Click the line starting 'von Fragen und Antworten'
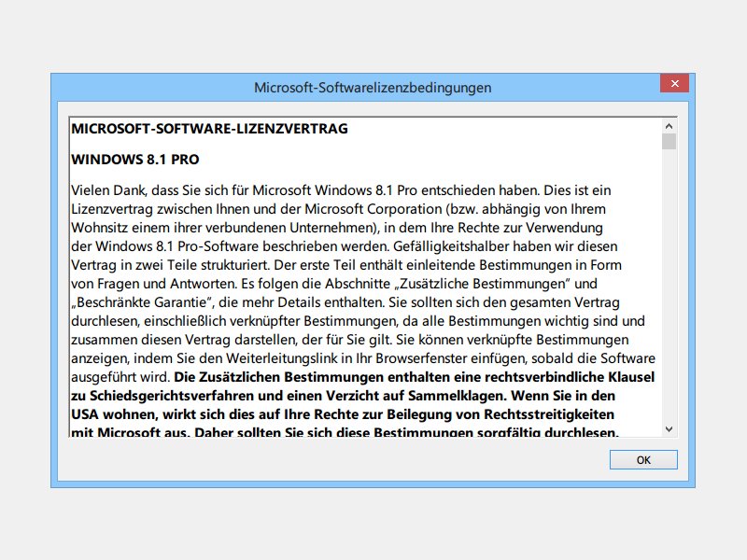Viewport: 747px width, 560px height. [x=334, y=284]
